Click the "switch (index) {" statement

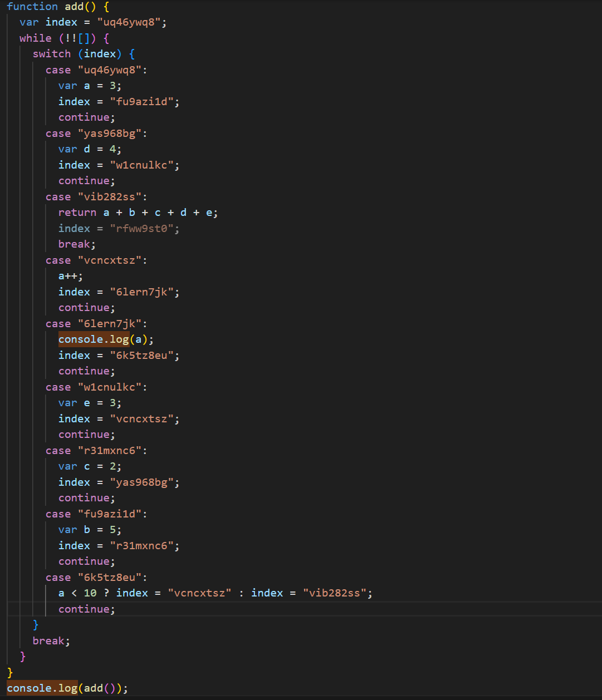[x=84, y=54]
